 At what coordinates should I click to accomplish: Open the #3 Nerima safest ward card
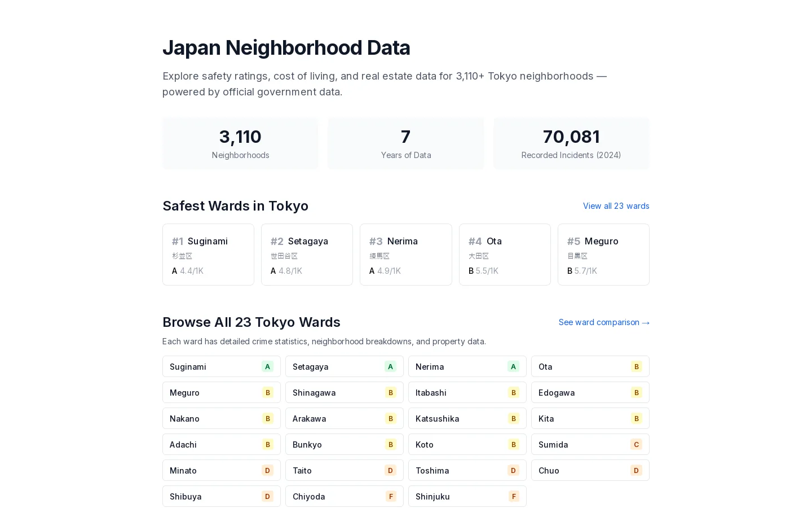pos(406,255)
